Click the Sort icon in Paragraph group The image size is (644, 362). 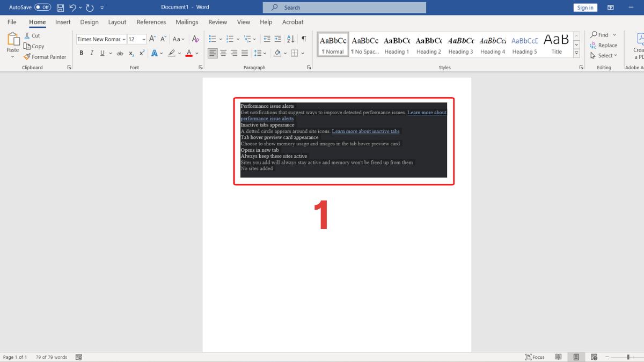click(290, 39)
